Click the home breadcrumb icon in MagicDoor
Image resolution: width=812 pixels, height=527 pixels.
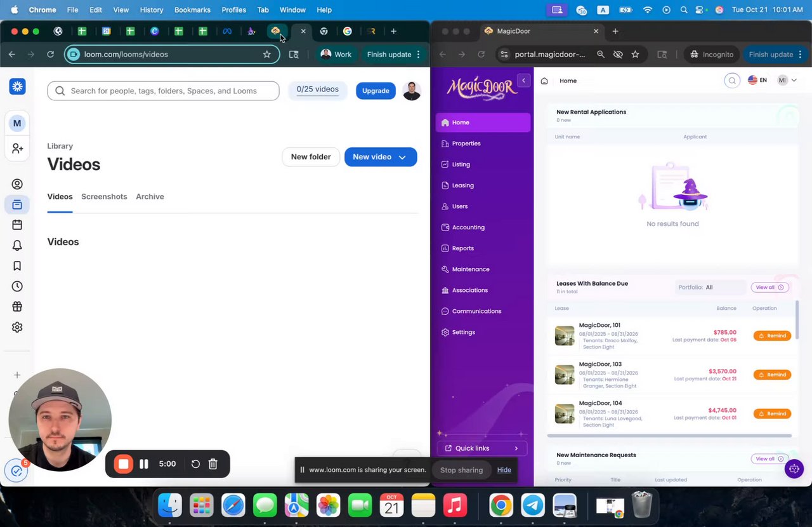click(544, 81)
